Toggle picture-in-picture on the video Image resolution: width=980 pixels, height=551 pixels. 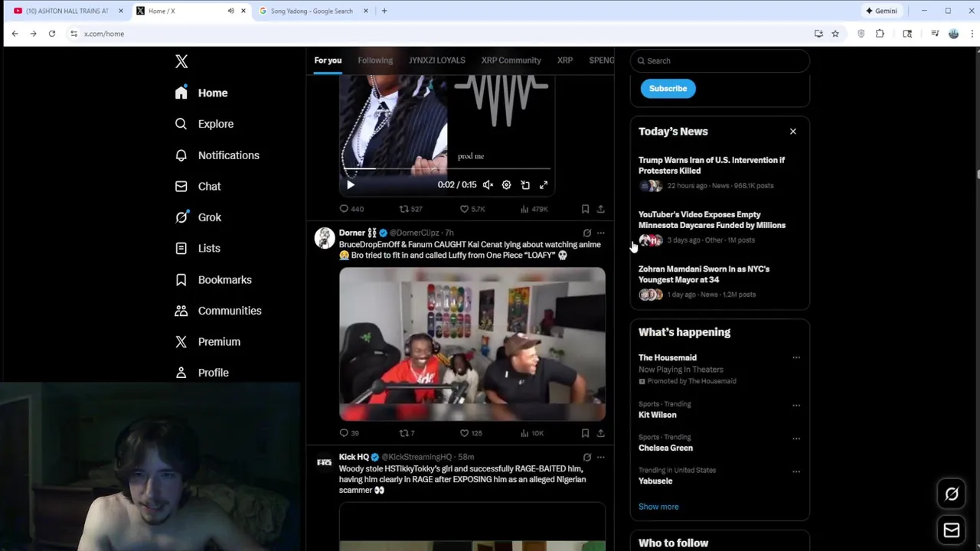point(525,184)
